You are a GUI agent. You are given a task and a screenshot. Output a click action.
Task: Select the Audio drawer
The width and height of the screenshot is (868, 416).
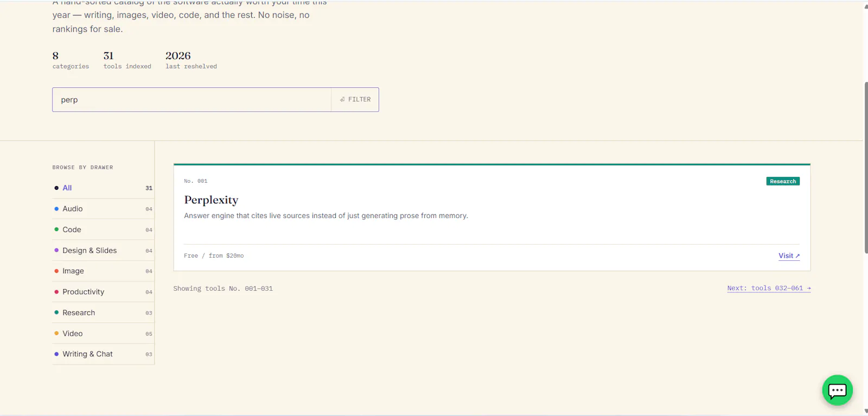[x=103, y=209]
